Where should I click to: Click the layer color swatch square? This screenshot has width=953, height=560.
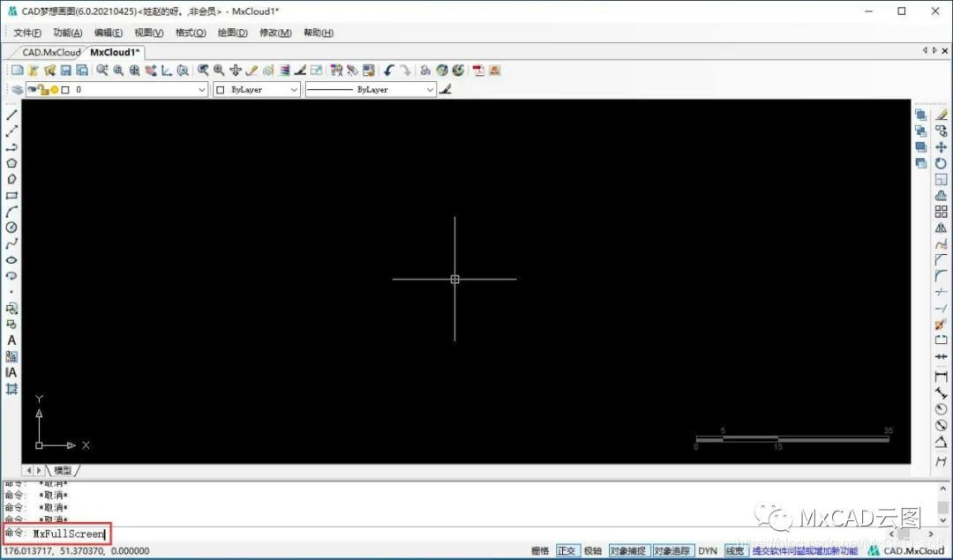click(65, 90)
